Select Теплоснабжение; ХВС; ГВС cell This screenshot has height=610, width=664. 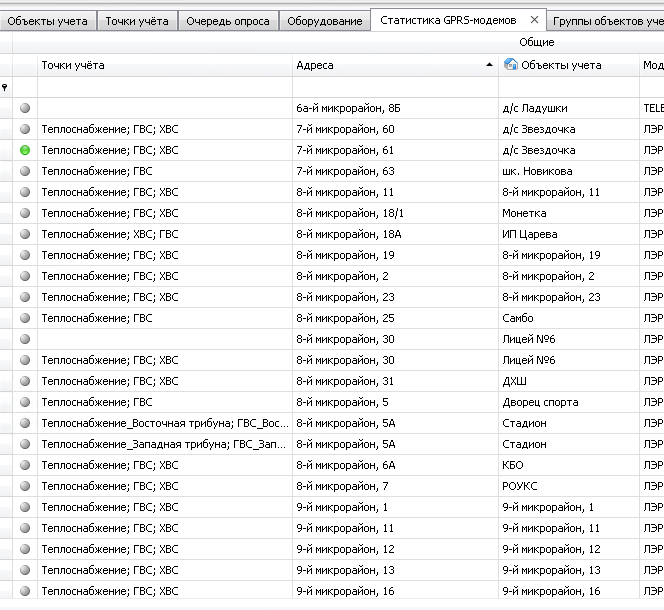[x=165, y=234]
